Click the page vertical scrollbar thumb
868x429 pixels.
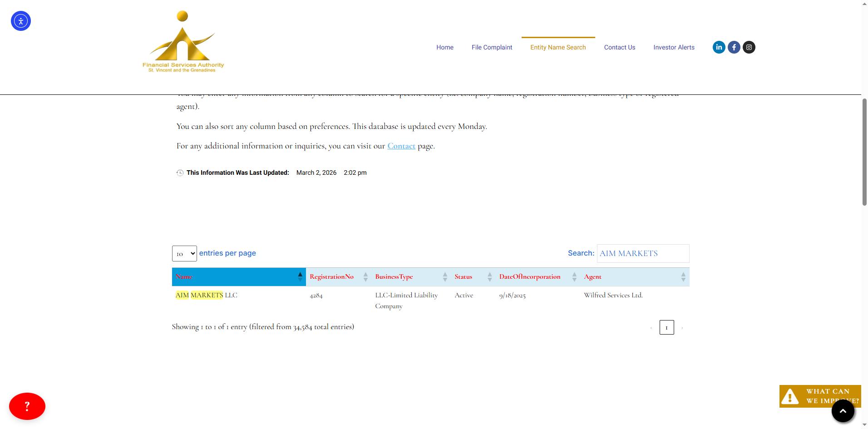pyautogui.click(x=864, y=152)
